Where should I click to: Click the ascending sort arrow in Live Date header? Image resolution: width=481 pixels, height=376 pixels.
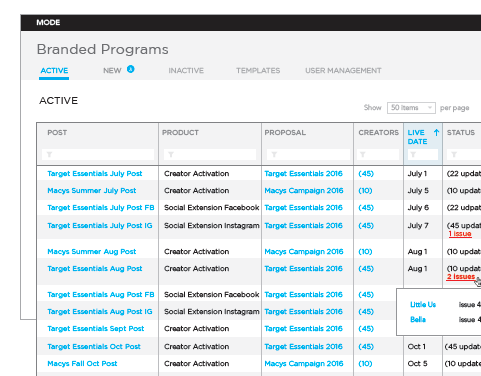click(x=436, y=132)
